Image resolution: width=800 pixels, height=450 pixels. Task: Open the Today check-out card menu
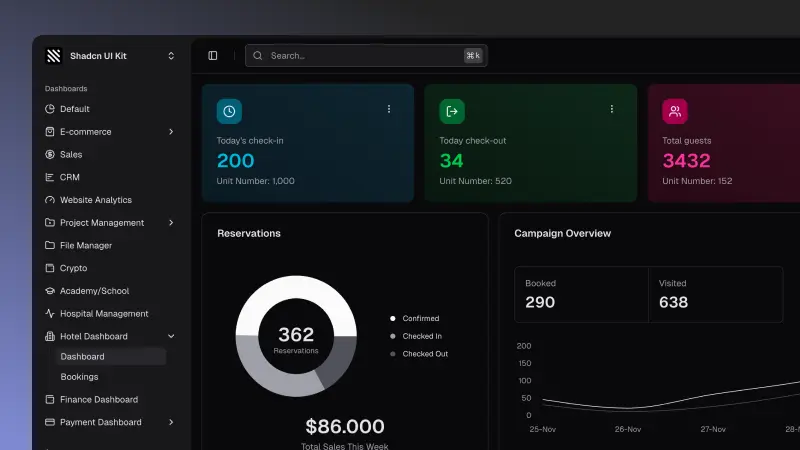pyautogui.click(x=612, y=109)
